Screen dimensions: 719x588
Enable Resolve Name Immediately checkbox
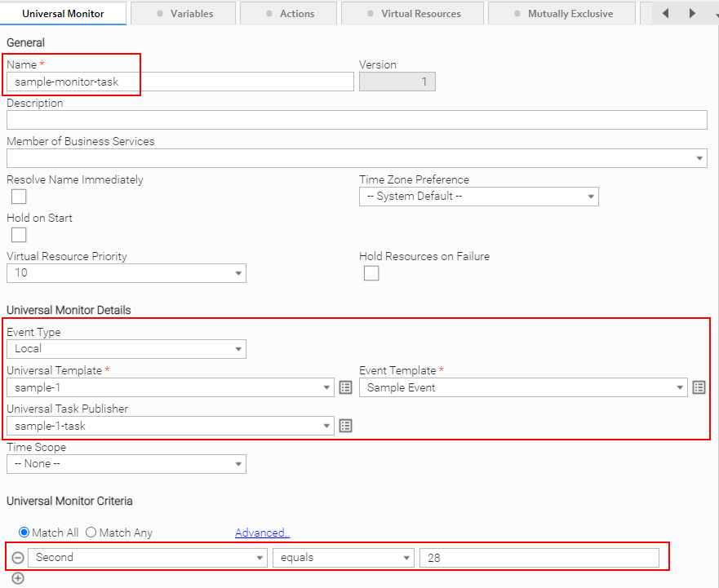click(x=19, y=197)
